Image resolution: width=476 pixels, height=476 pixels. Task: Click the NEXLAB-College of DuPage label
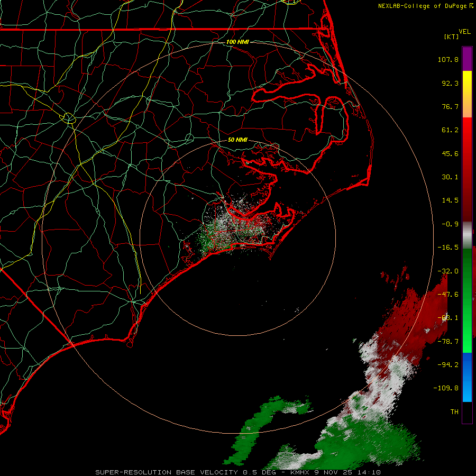(x=425, y=6)
